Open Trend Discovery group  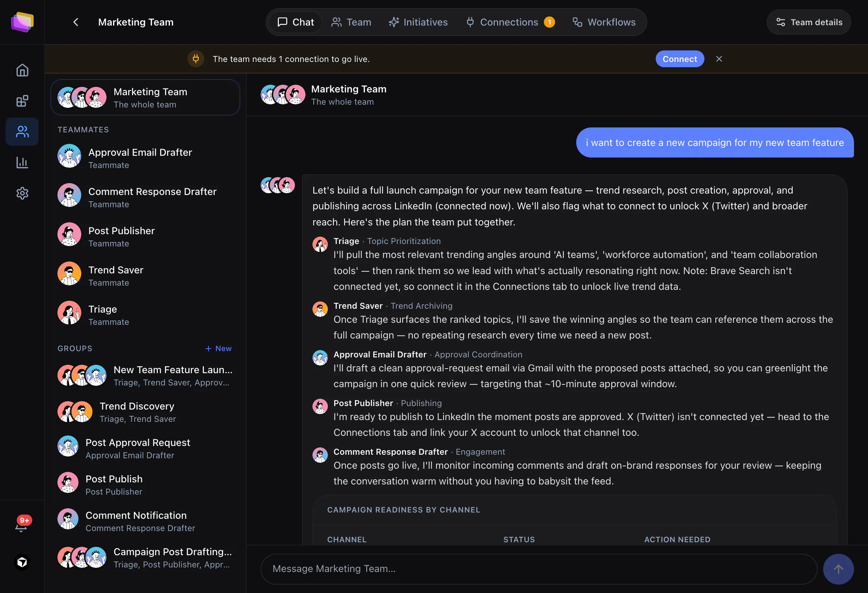pos(145,412)
